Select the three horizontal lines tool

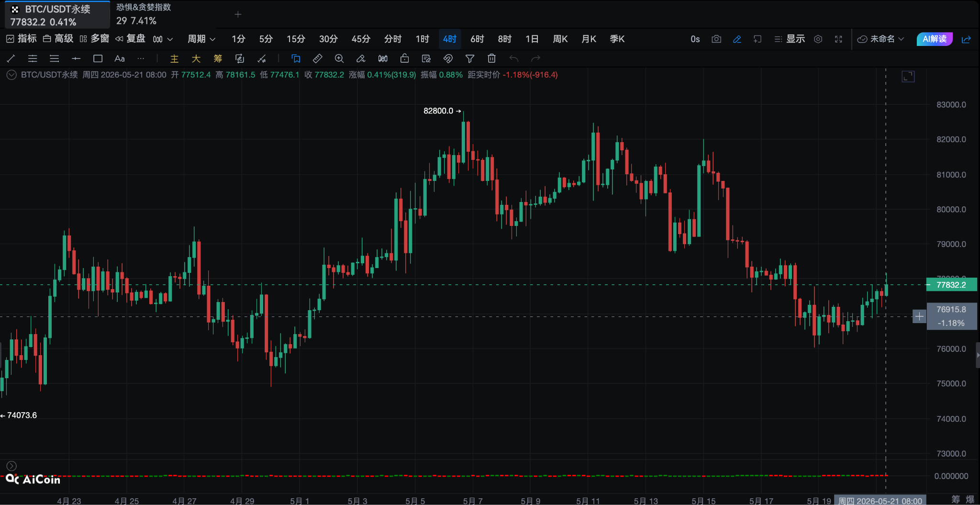[x=55, y=58]
